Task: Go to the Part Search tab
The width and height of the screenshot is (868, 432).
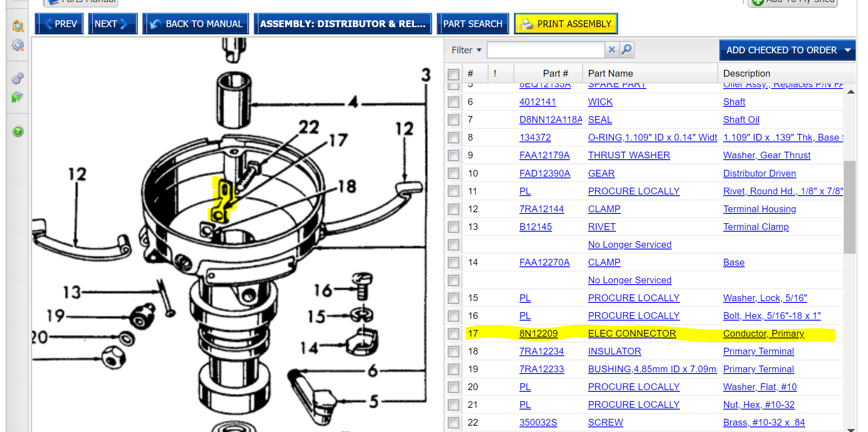Action: [472, 24]
